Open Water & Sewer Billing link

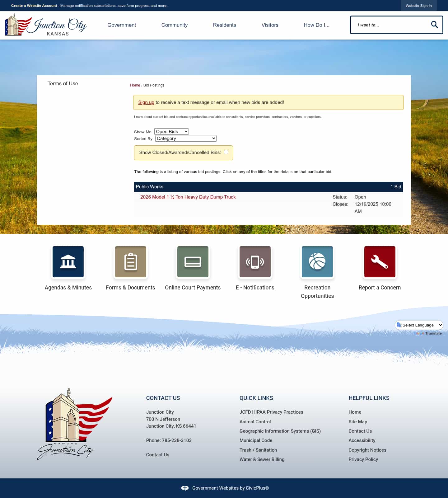pyautogui.click(x=262, y=459)
